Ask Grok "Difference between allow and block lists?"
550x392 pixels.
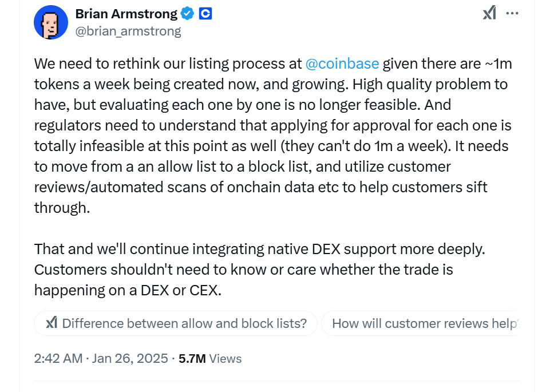[184, 323]
